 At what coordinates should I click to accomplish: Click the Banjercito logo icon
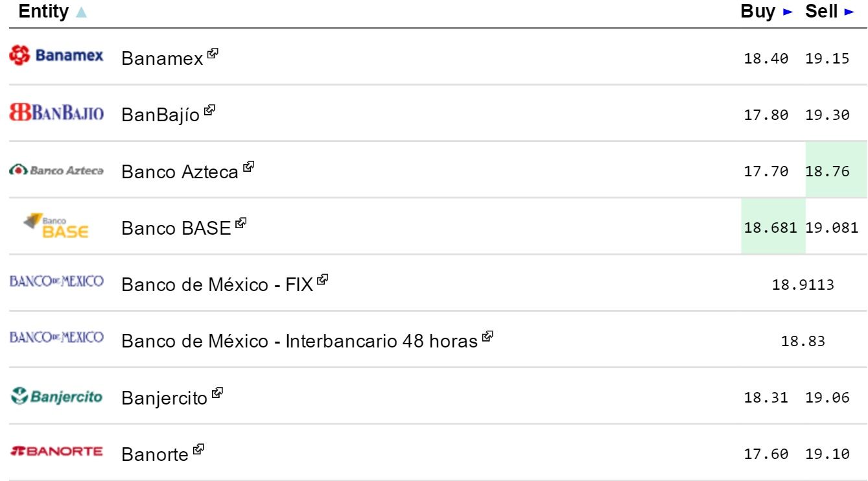(x=56, y=396)
